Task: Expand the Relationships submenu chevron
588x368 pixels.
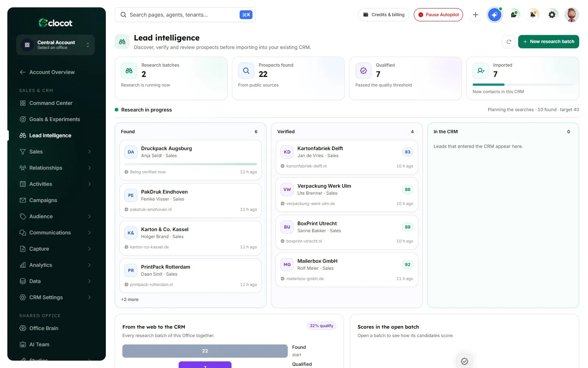Action: click(89, 168)
